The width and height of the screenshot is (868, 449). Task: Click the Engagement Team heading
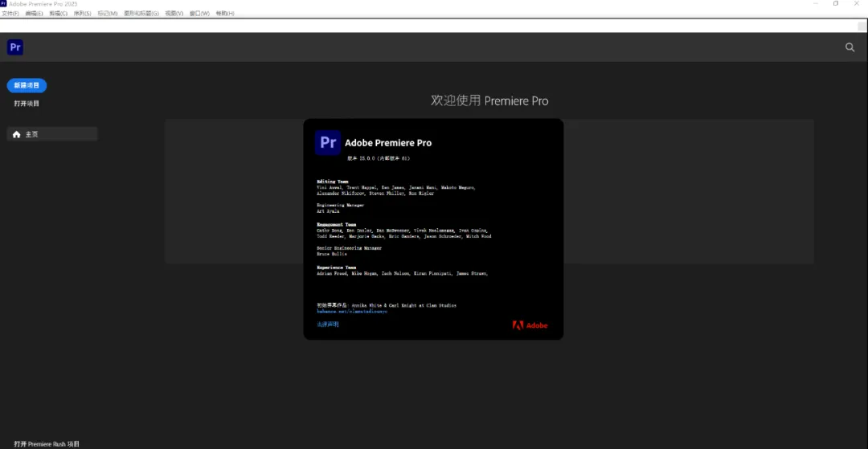(x=337, y=225)
